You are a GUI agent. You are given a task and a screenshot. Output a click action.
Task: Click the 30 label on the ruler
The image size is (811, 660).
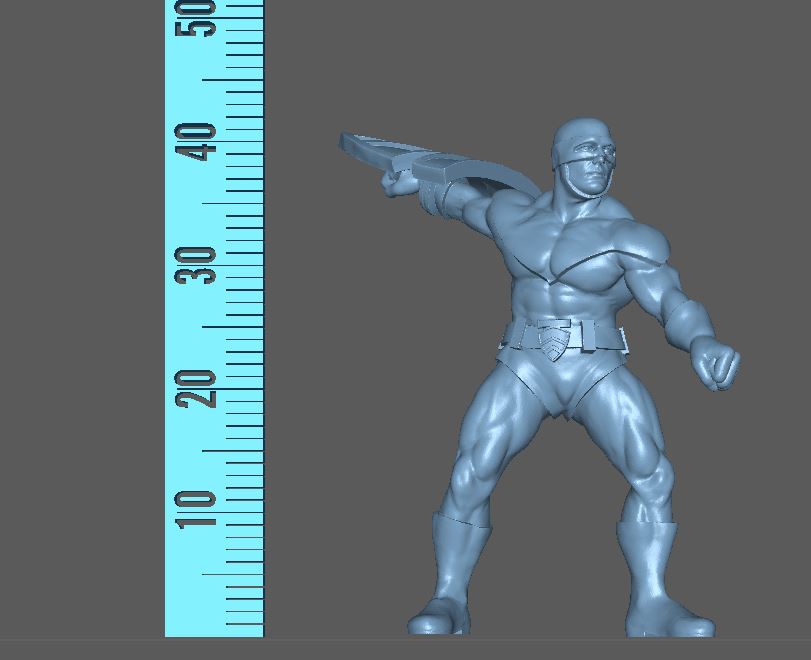(x=196, y=265)
